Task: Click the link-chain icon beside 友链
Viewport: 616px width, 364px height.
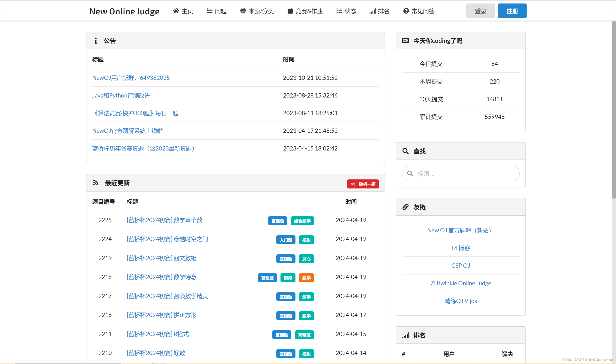Action: 405,207
